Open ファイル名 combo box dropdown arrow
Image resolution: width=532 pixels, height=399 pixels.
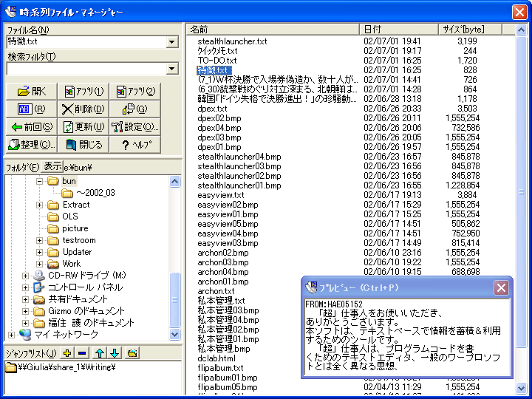(x=172, y=41)
